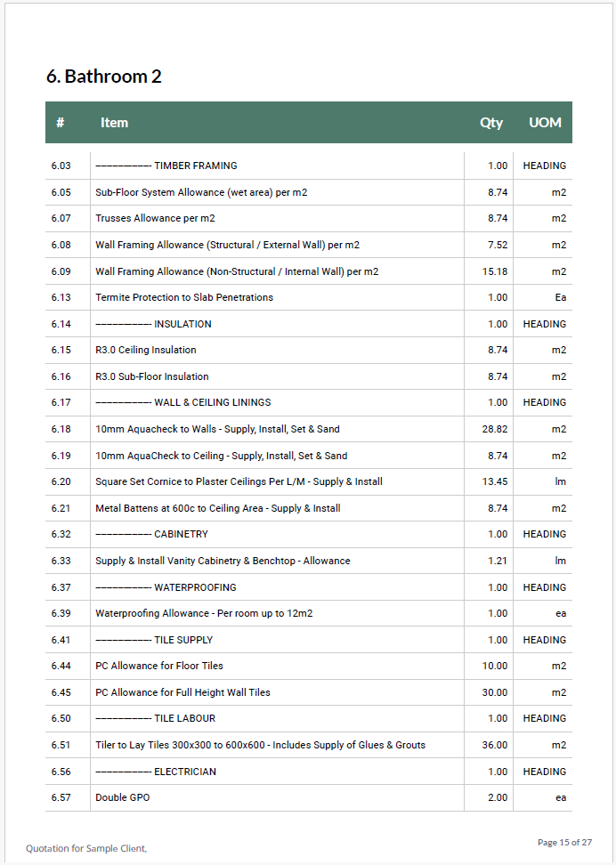
Task: Click item number 6.33
Action: tap(61, 561)
